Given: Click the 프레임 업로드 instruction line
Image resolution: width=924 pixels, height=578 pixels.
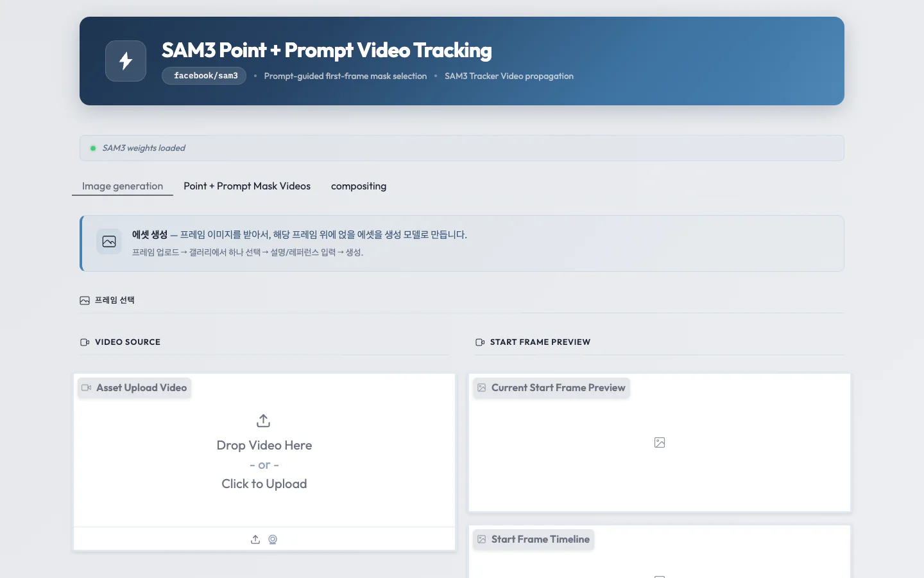Looking at the screenshot, I should coord(248,252).
